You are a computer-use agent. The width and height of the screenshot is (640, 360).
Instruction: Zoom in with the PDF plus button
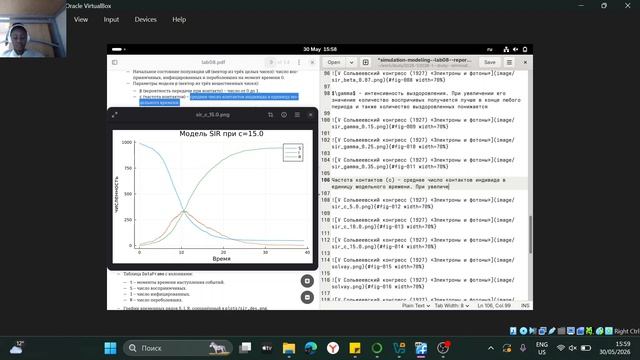coord(307,281)
